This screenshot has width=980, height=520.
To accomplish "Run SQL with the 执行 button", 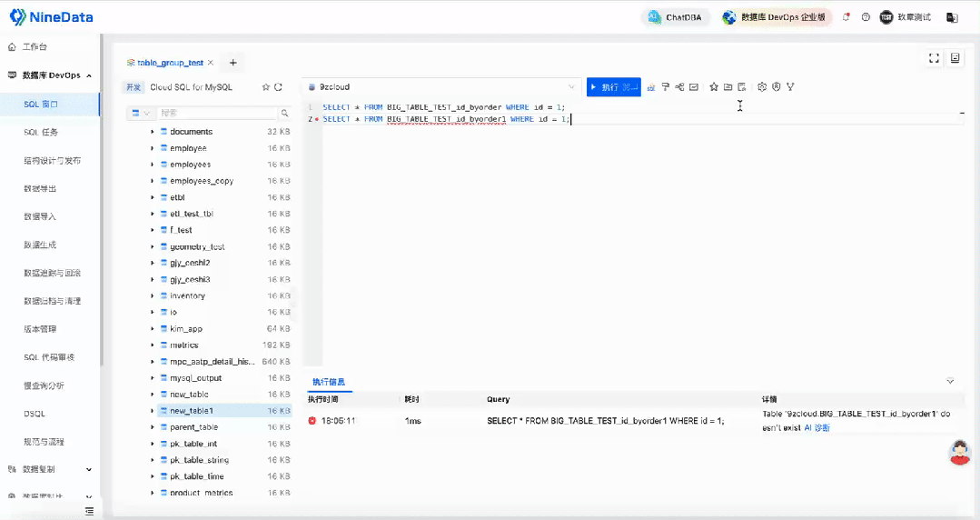I will click(614, 87).
